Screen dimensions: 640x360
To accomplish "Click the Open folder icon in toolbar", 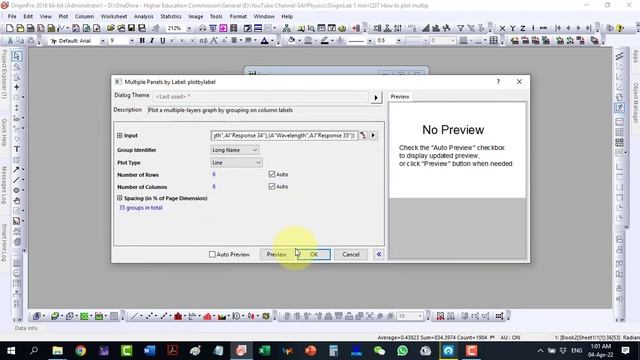I will [110, 28].
